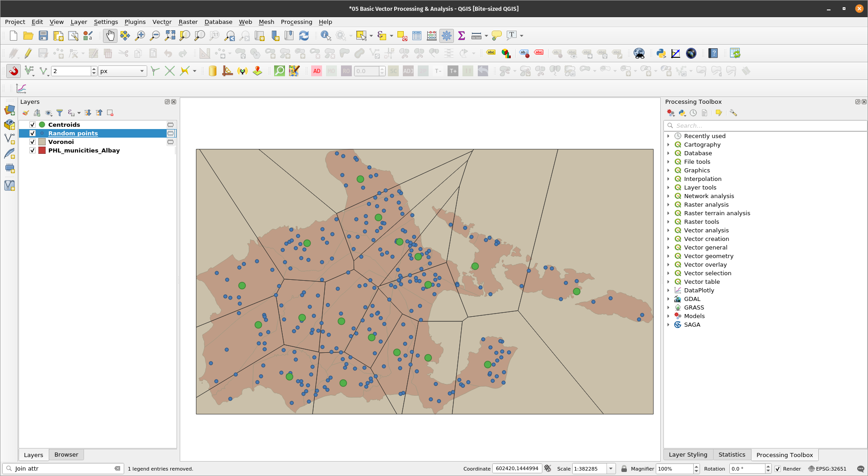Disable the Render checkbox
868x476 pixels.
pyautogui.click(x=777, y=469)
